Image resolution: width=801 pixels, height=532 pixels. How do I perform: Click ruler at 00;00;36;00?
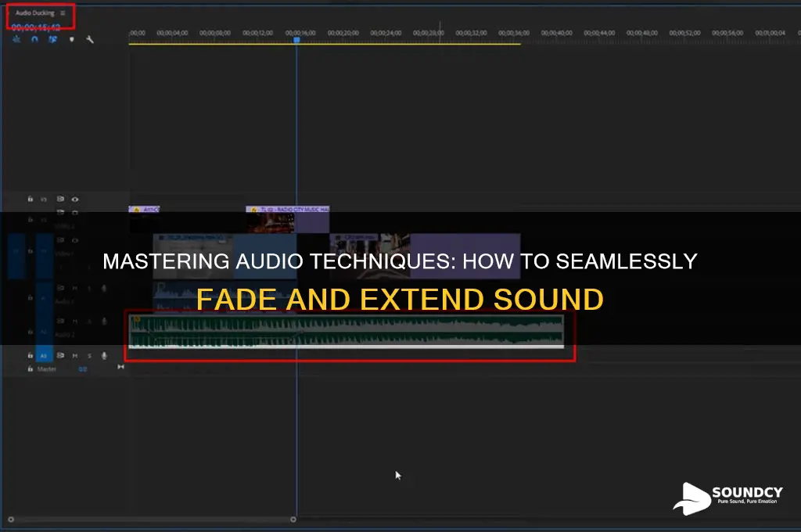(x=514, y=33)
